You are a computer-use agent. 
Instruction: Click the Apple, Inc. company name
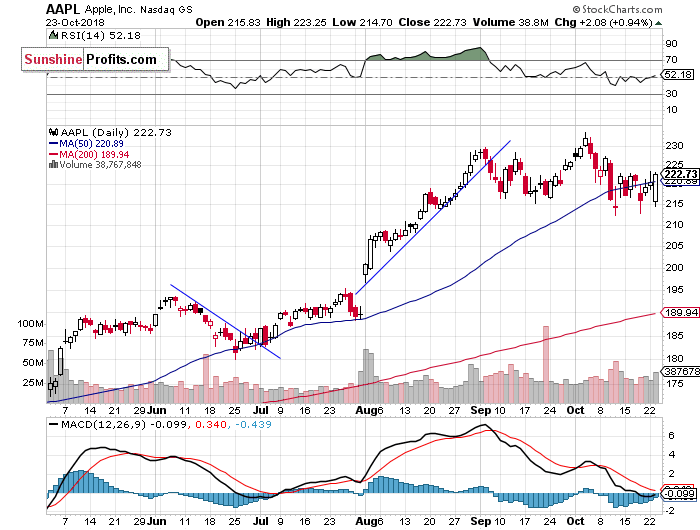(x=110, y=9)
